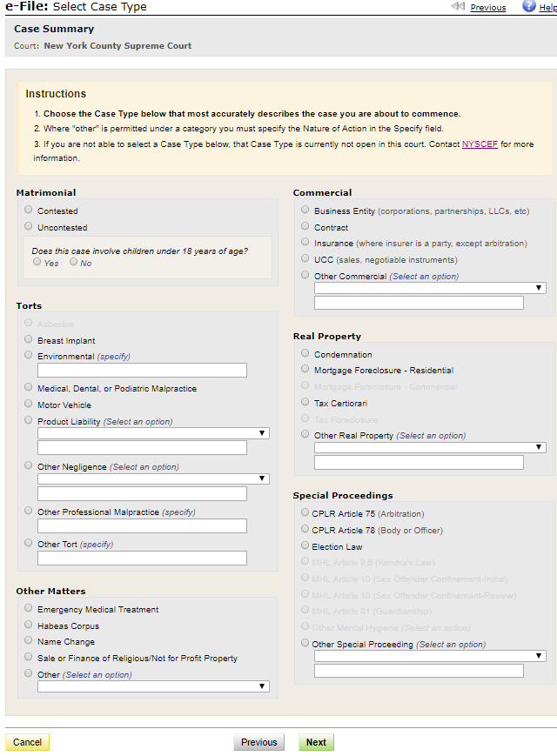Open the Other Negligence dropdown
Viewport: 557px width, 756px height.
[x=153, y=478]
